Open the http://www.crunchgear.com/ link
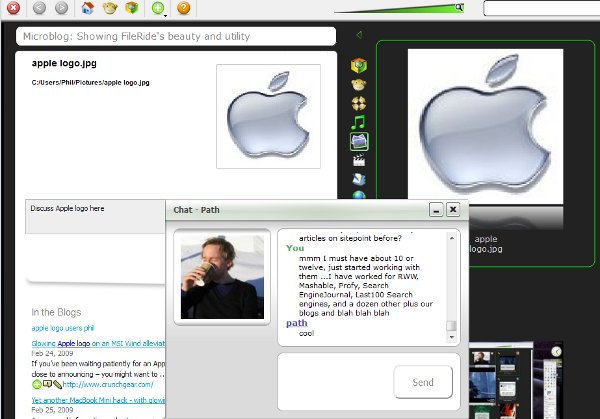This screenshot has height=419, width=600. point(108,385)
